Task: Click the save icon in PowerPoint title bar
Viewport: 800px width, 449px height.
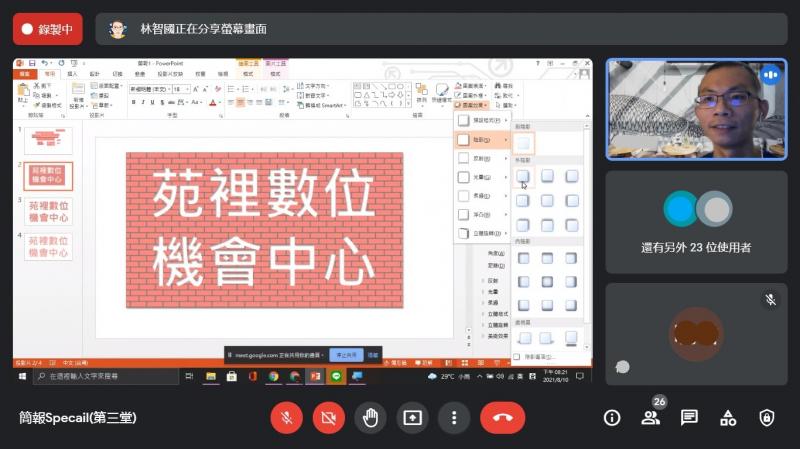Action: [32, 63]
